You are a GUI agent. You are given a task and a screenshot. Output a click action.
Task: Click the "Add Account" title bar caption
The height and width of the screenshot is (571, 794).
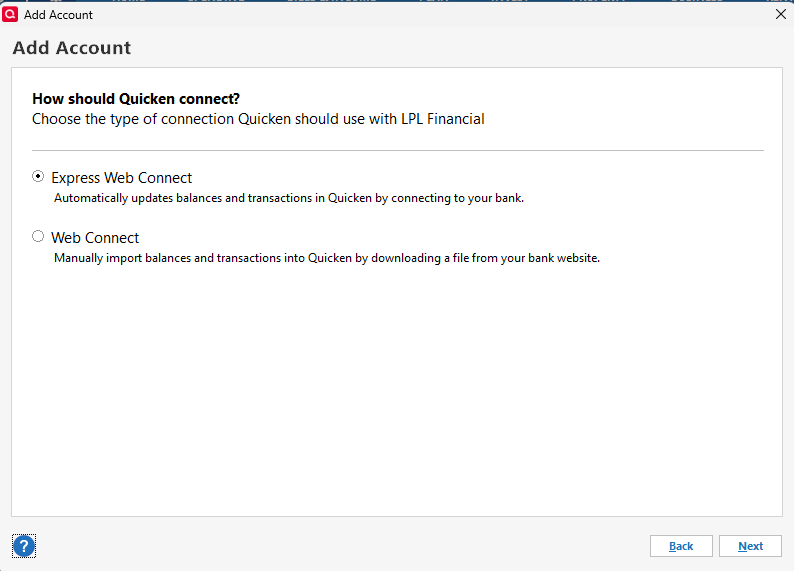[x=58, y=15]
